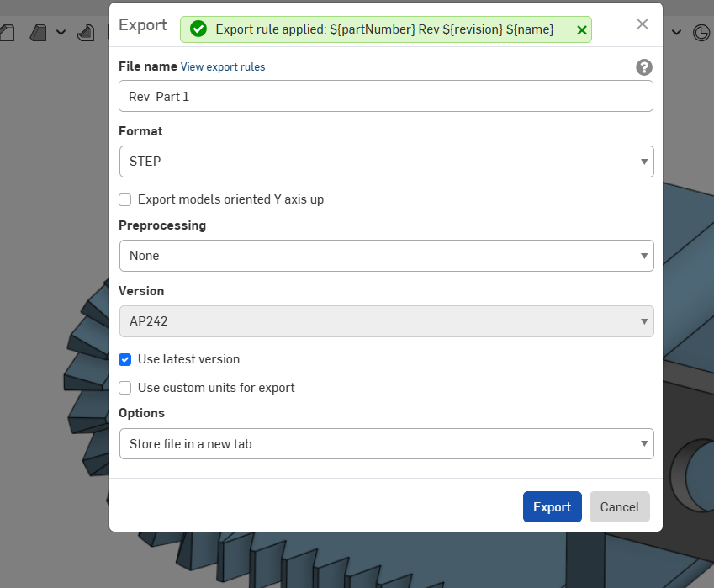The width and height of the screenshot is (714, 588).
Task: Expand the Preprocessing dropdown set to None
Action: point(386,256)
